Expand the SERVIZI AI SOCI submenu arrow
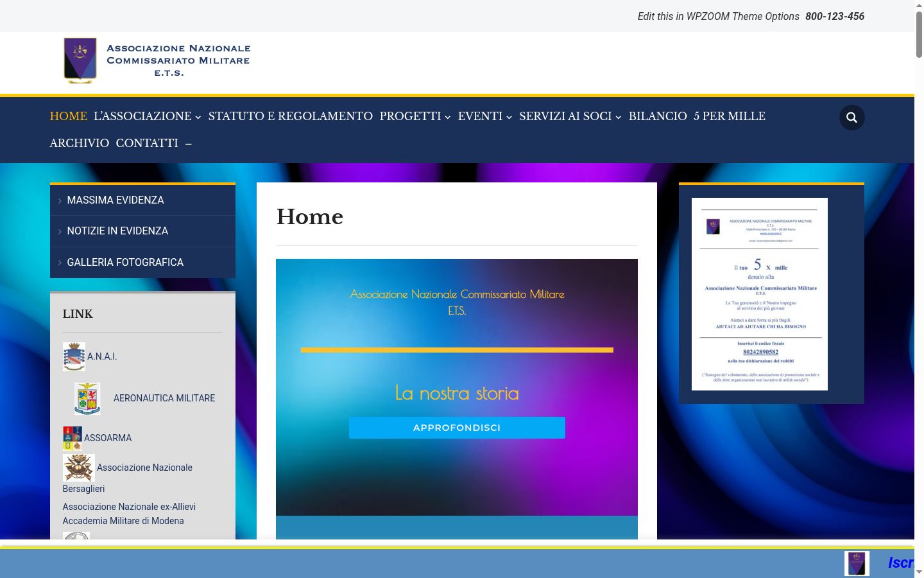Screen dimensions: 924x578 point(619,117)
